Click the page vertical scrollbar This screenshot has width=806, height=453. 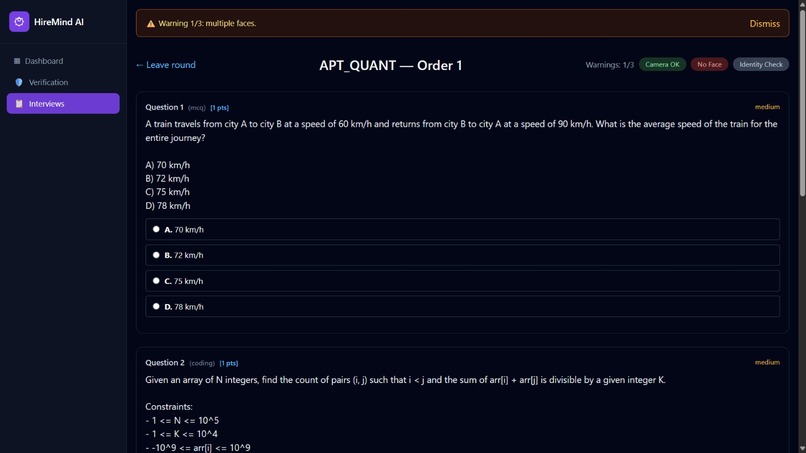tap(802, 103)
